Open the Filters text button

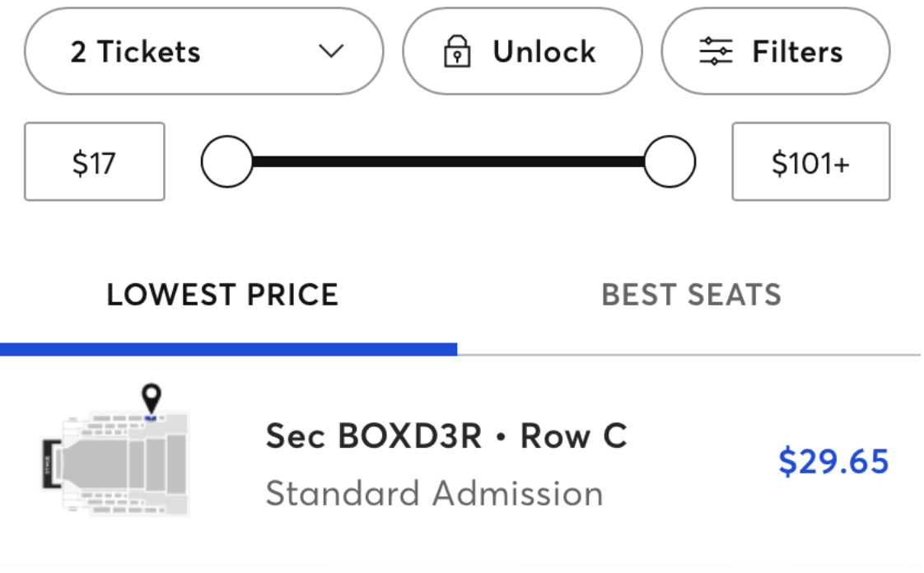(796, 53)
